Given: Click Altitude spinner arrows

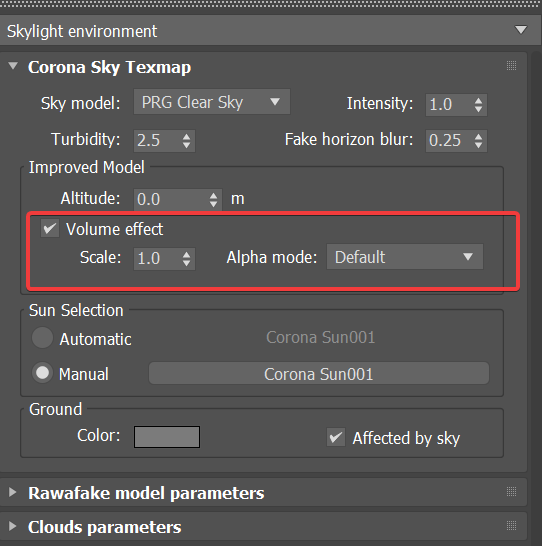Looking at the screenshot, I should click(213, 200).
